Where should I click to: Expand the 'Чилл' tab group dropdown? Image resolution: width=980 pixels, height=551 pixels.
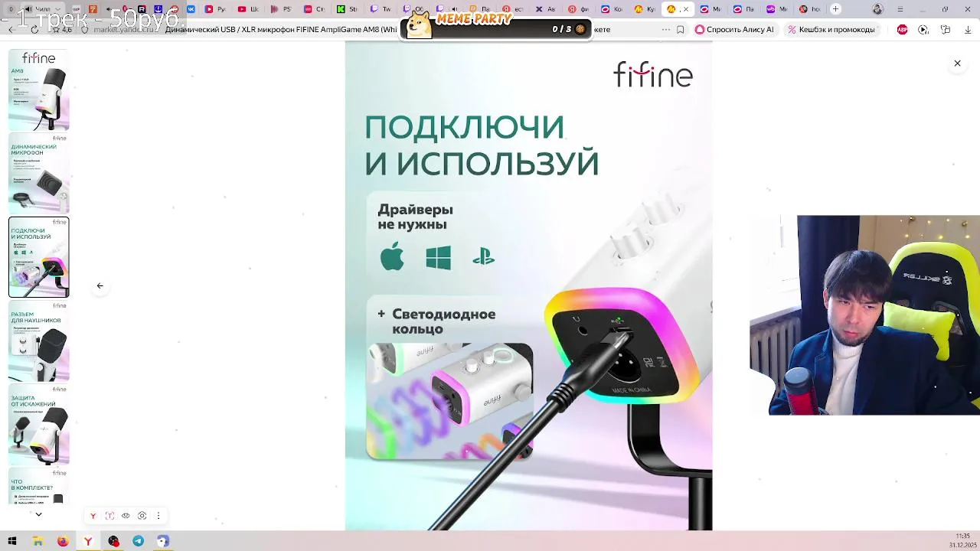pyautogui.click(x=57, y=9)
